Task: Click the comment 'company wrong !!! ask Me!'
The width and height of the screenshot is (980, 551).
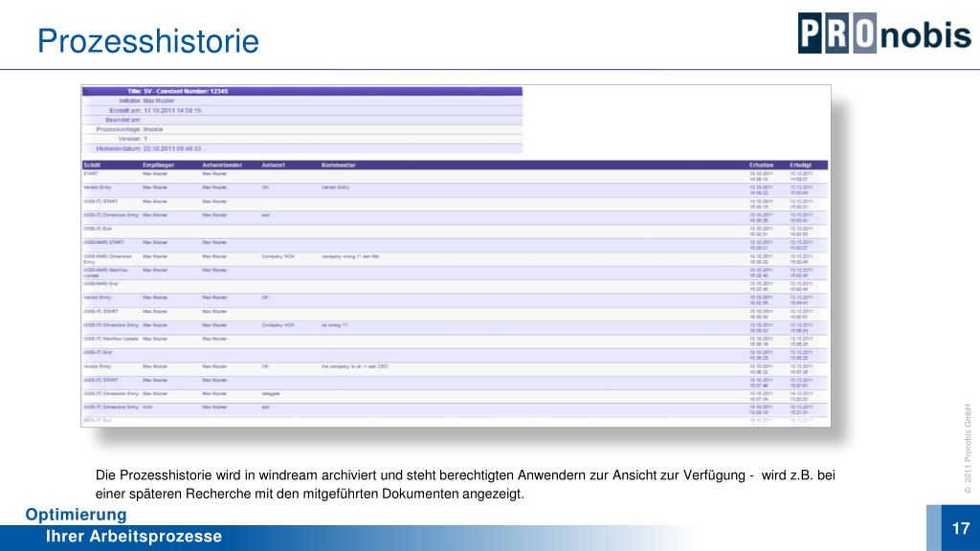Action: [x=350, y=256]
